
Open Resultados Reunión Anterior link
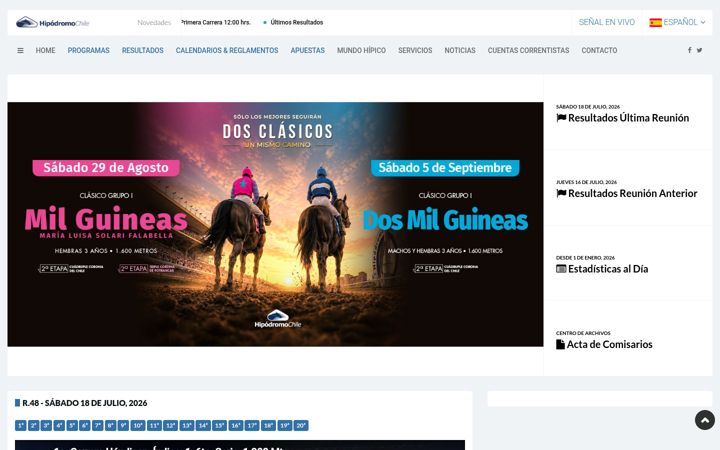point(632,193)
